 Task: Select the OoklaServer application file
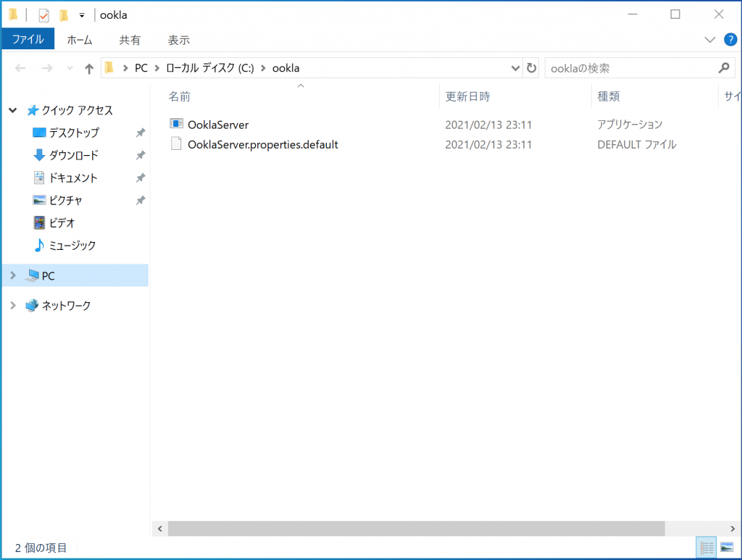[217, 125]
